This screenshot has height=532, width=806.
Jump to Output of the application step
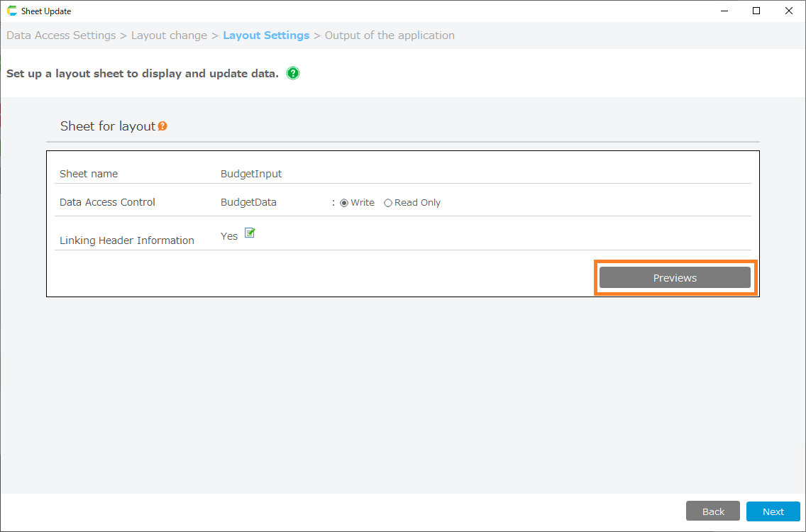[390, 35]
